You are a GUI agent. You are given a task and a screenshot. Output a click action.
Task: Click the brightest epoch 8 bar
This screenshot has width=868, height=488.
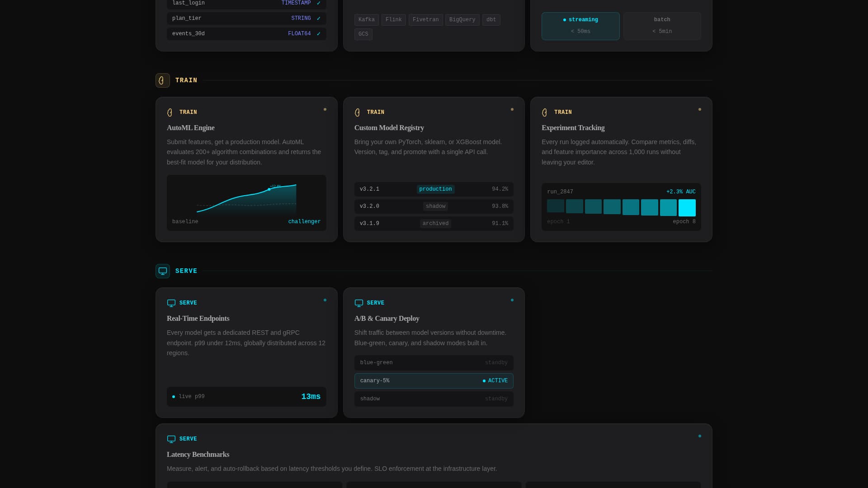pyautogui.click(x=687, y=208)
